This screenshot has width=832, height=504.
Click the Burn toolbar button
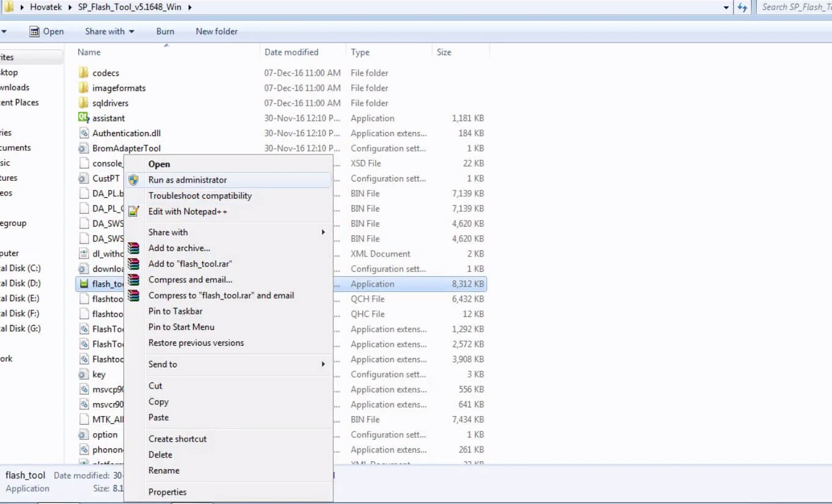[165, 31]
